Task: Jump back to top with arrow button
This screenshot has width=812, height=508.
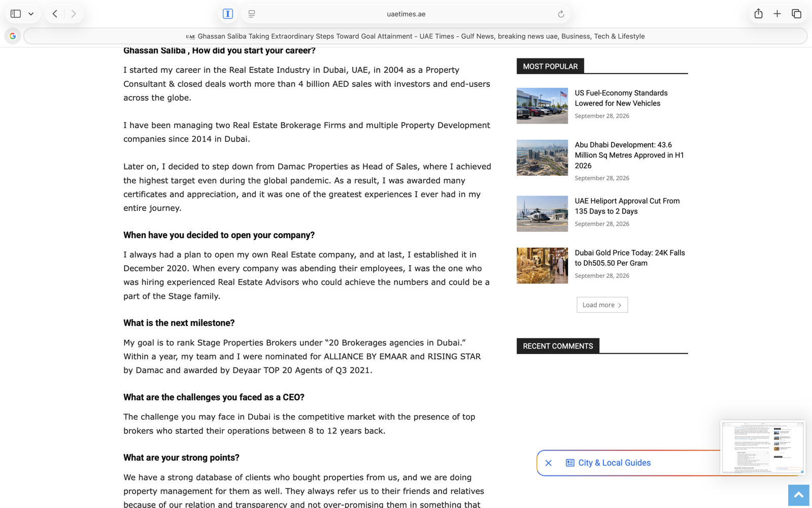Action: pos(798,495)
